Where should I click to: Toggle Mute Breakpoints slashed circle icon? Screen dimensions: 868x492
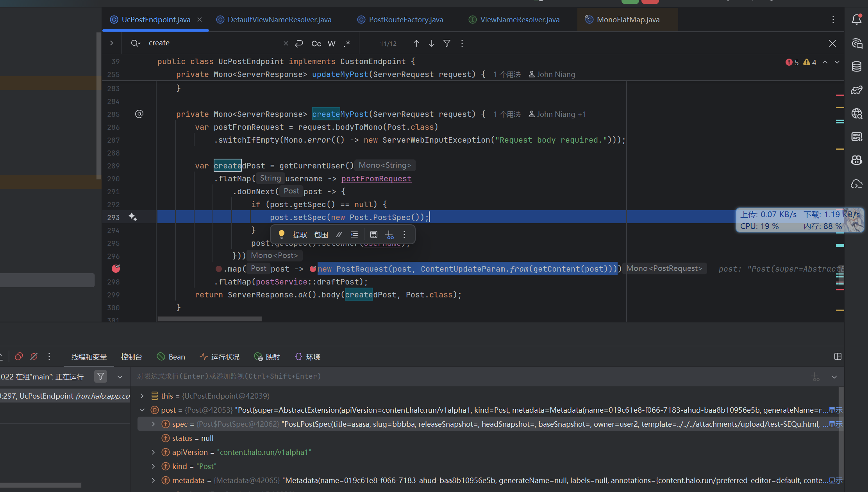click(34, 356)
